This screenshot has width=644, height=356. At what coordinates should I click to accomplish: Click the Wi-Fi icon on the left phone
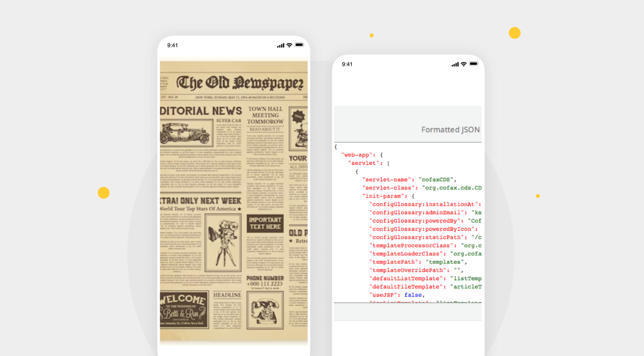pos(289,45)
